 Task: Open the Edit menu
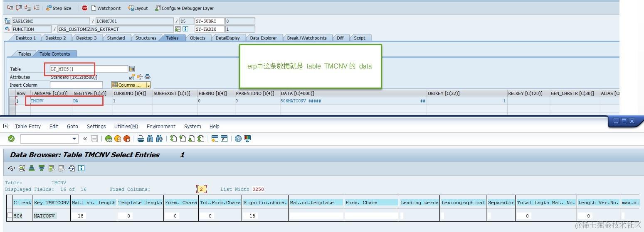pyautogui.click(x=54, y=126)
